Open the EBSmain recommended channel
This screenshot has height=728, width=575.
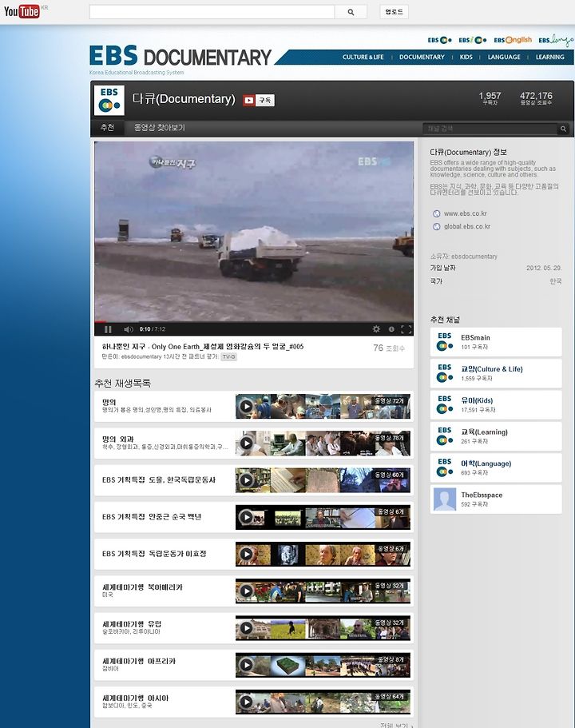click(x=496, y=342)
